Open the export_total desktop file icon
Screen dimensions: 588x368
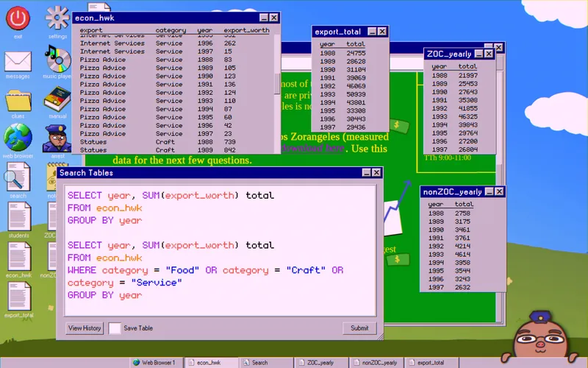tap(19, 297)
